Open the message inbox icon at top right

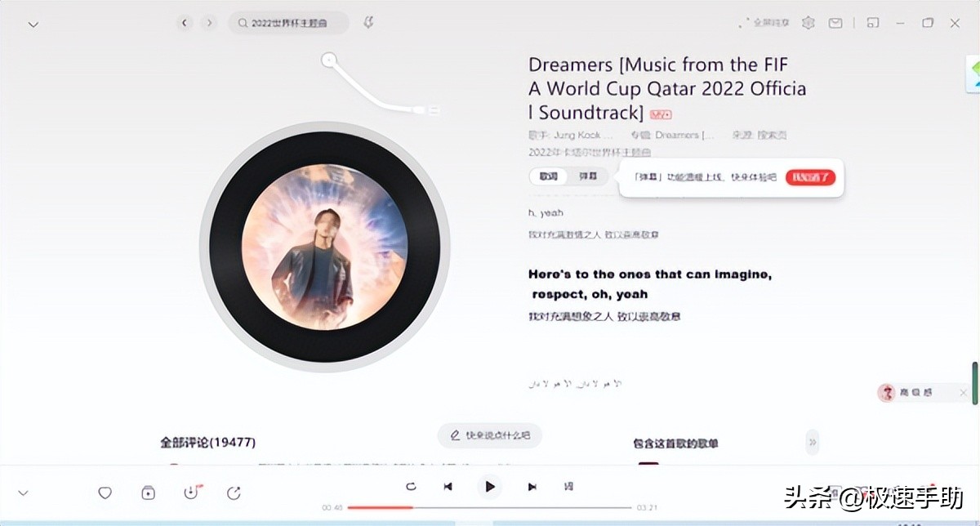pyautogui.click(x=835, y=23)
